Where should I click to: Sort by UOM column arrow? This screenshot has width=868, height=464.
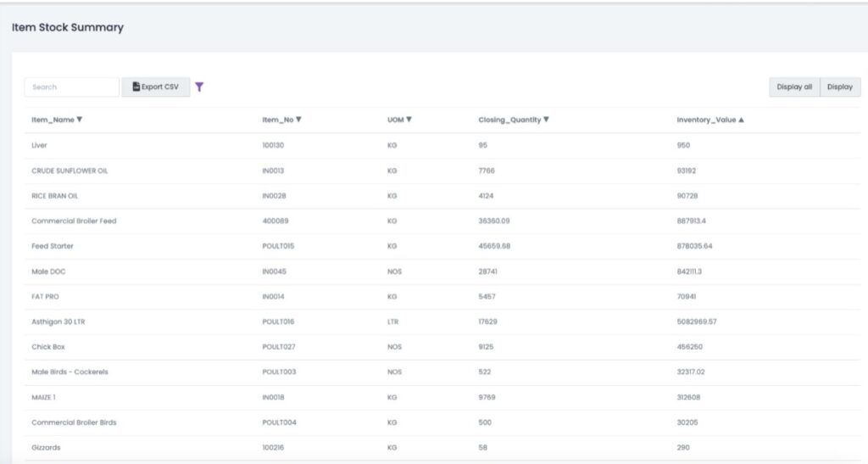pyautogui.click(x=409, y=120)
